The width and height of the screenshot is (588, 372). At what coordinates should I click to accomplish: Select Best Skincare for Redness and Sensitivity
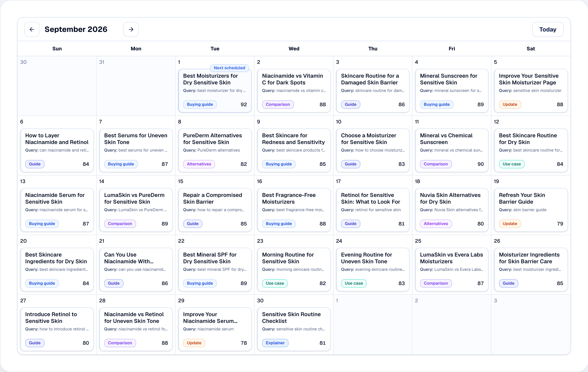pos(294,150)
